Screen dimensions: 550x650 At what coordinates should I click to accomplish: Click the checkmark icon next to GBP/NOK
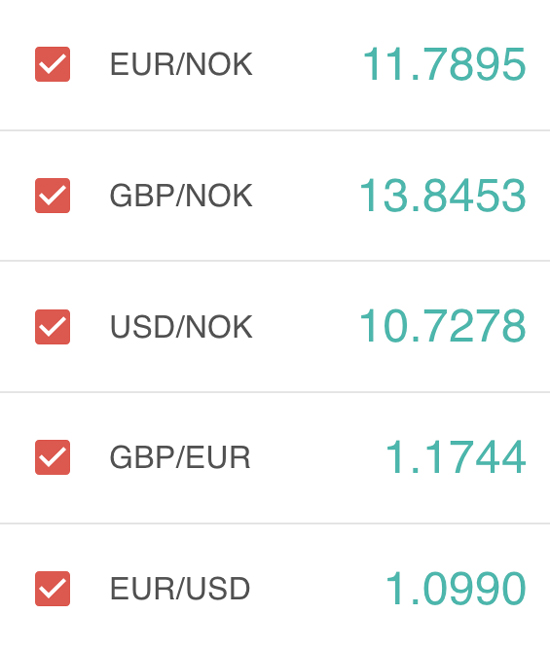click(x=52, y=196)
